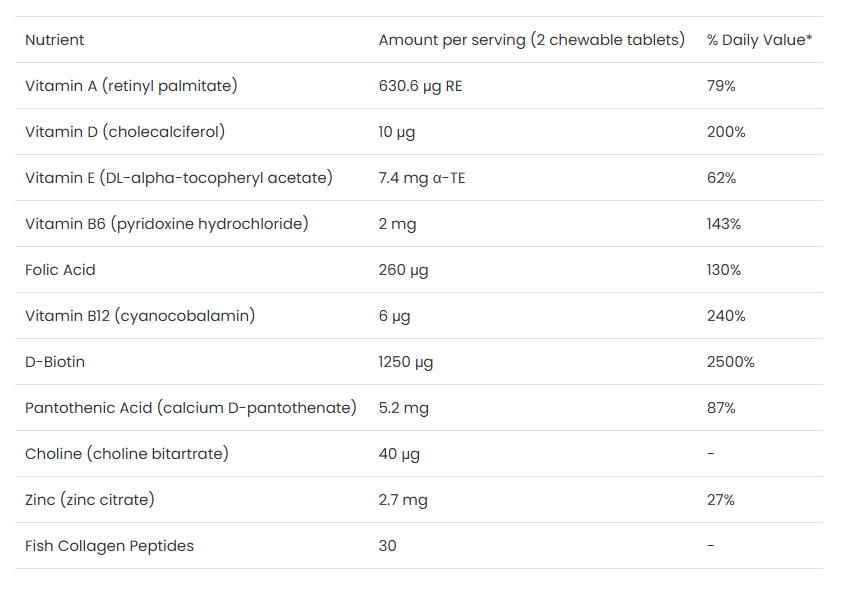Viewport: 850px width, 604px height.
Task: Click the Zinc (zinc citrate) label
Action: coord(90,500)
